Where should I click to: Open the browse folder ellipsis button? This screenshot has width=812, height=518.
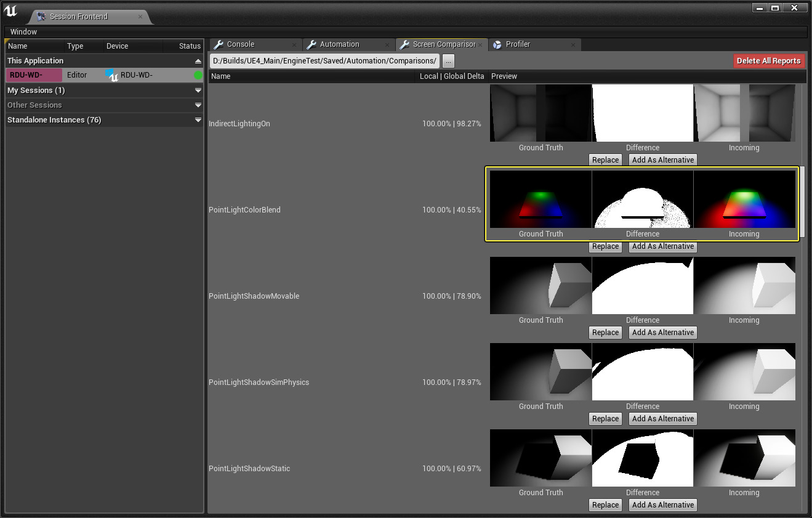pyautogui.click(x=448, y=60)
